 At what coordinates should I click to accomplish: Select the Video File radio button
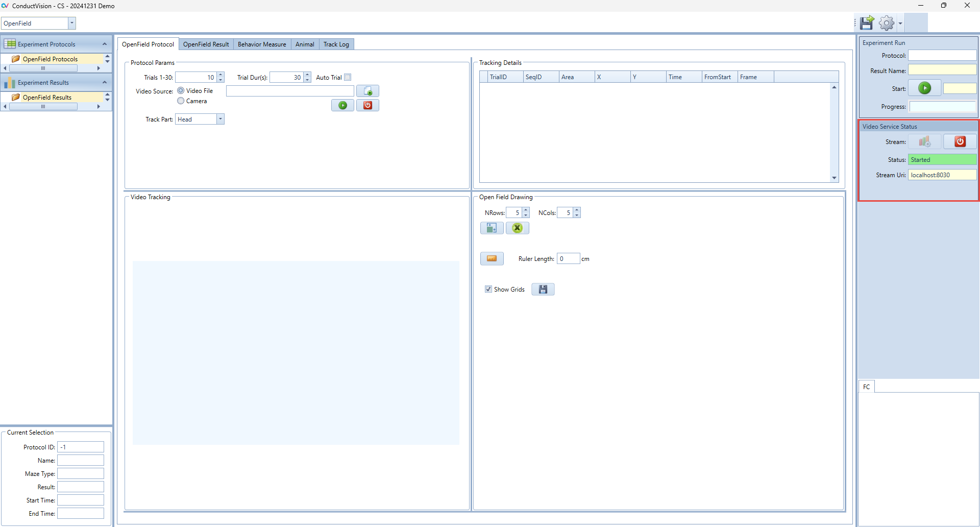click(181, 91)
